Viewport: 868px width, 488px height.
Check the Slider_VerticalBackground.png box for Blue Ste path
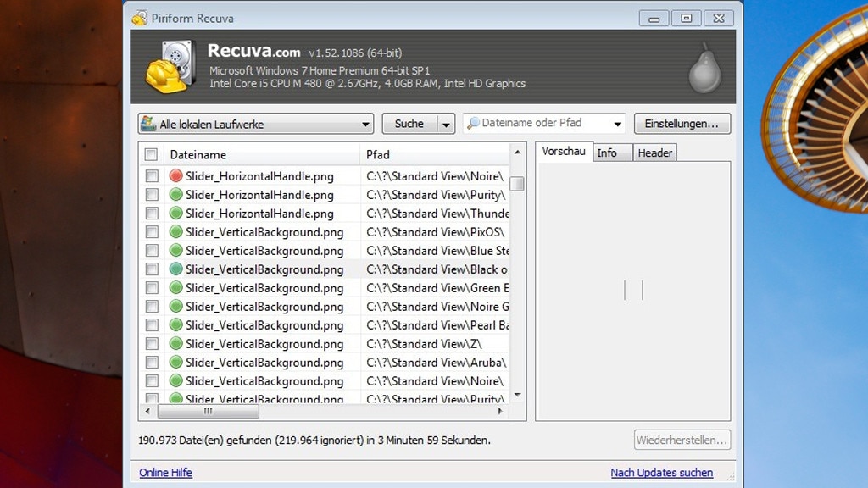tap(152, 251)
